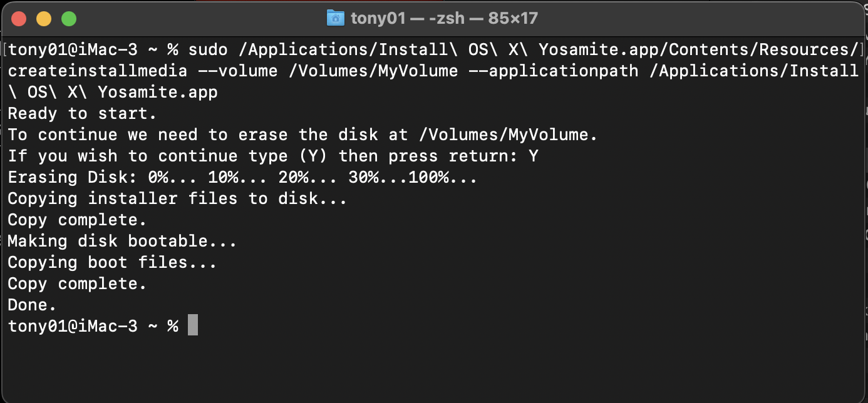The height and width of the screenshot is (403, 868).
Task: Click the window title "tony01 — -zsh — 85×17"
Action: pos(444,18)
